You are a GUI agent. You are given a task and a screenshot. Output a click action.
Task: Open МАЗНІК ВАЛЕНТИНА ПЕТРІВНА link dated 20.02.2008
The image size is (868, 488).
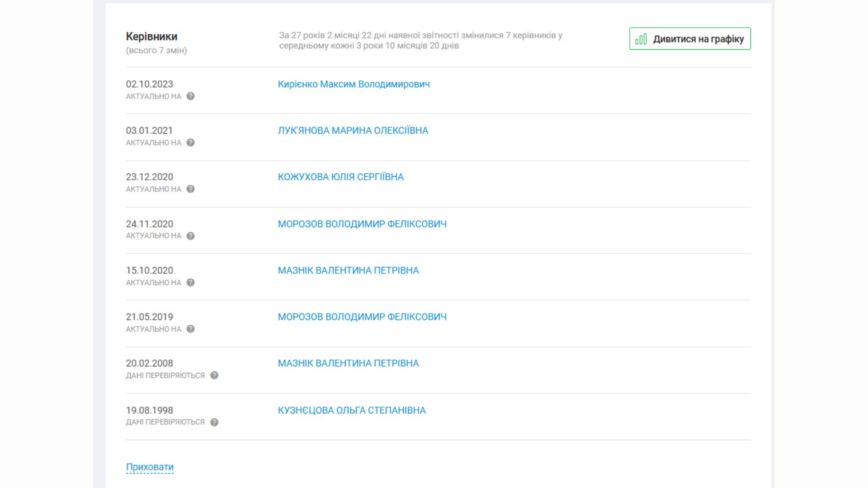[x=348, y=363]
